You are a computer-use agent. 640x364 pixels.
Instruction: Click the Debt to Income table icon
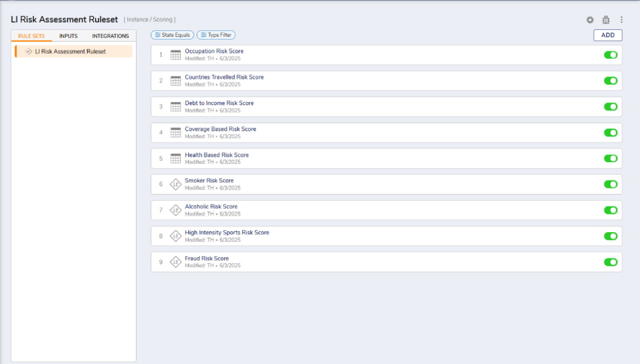pyautogui.click(x=176, y=107)
